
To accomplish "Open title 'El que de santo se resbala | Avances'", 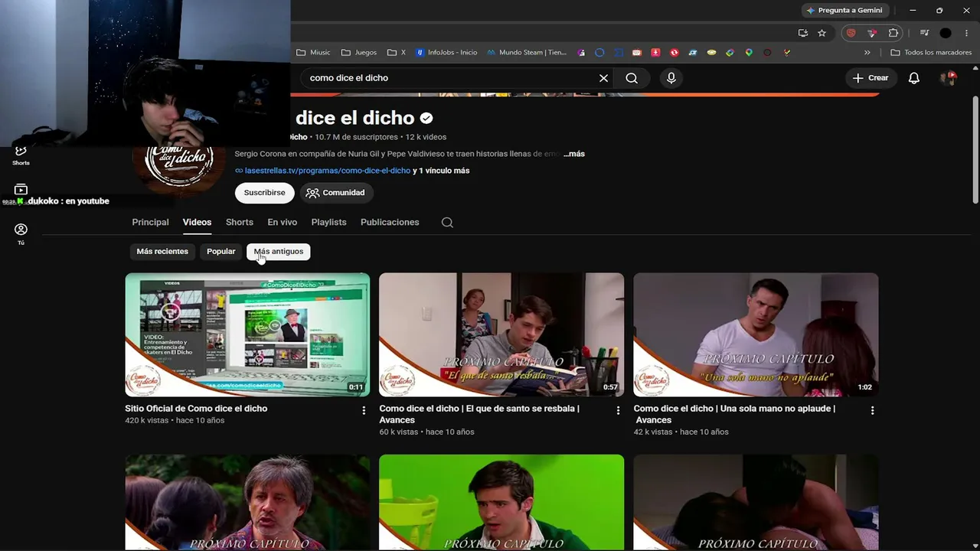I will 479,414.
